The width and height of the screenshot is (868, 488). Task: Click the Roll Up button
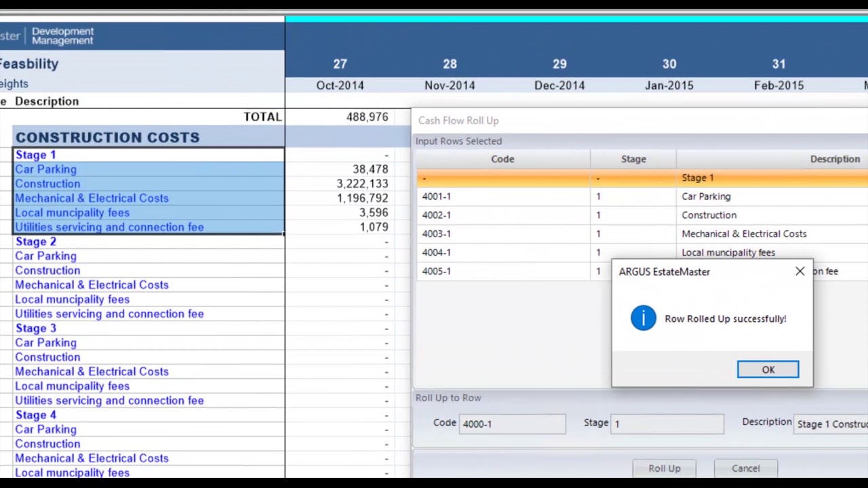pyautogui.click(x=665, y=468)
